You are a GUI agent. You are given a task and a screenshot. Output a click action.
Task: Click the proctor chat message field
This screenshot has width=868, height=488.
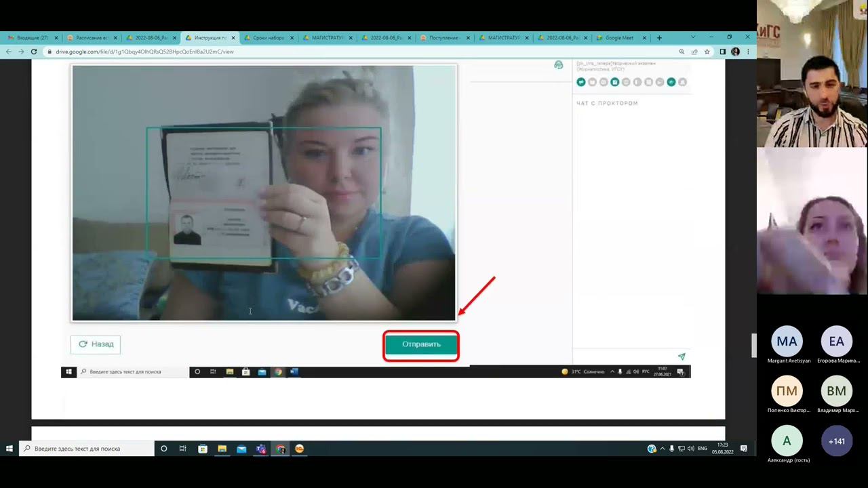pos(625,357)
